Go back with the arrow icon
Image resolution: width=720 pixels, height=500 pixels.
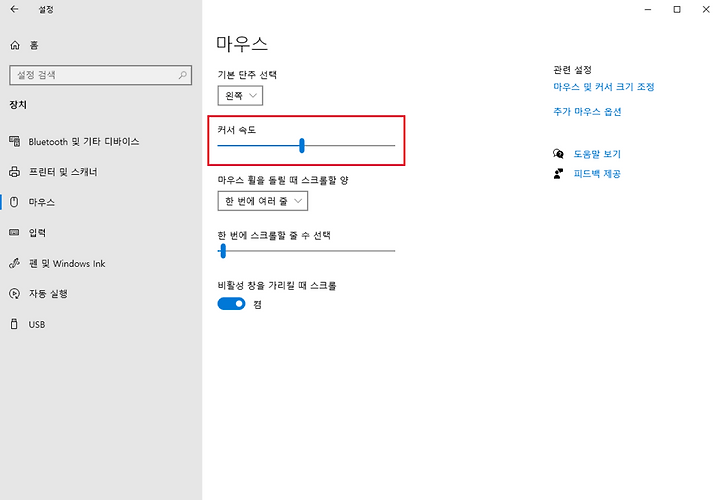[14, 9]
